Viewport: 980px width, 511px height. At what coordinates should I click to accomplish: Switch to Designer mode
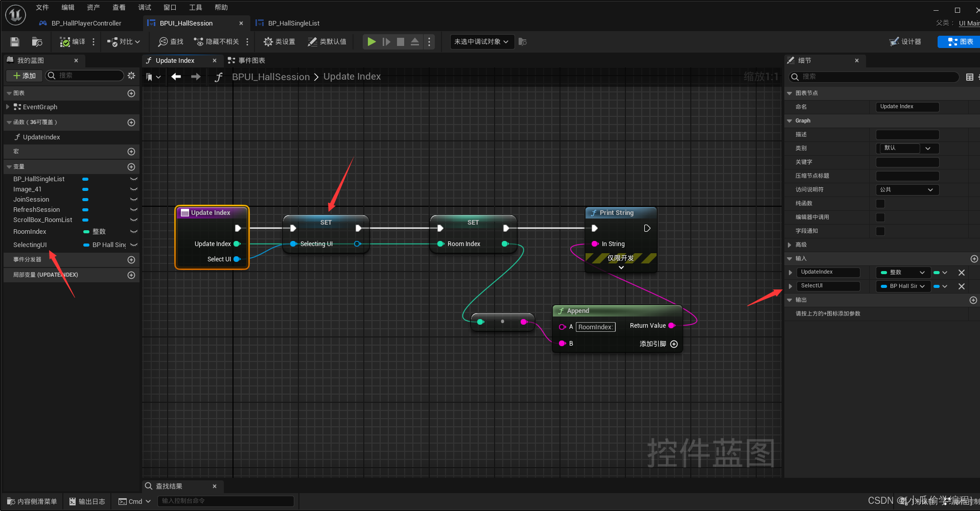coord(905,42)
